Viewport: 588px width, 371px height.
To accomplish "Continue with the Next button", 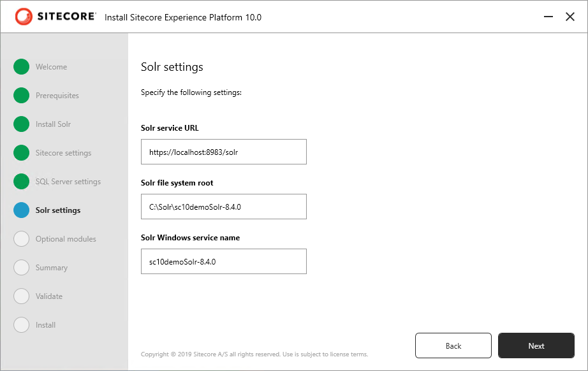I will coord(536,346).
